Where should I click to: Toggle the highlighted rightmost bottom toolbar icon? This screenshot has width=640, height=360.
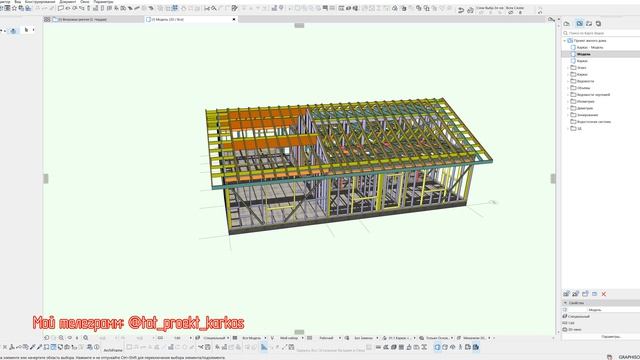476,347
